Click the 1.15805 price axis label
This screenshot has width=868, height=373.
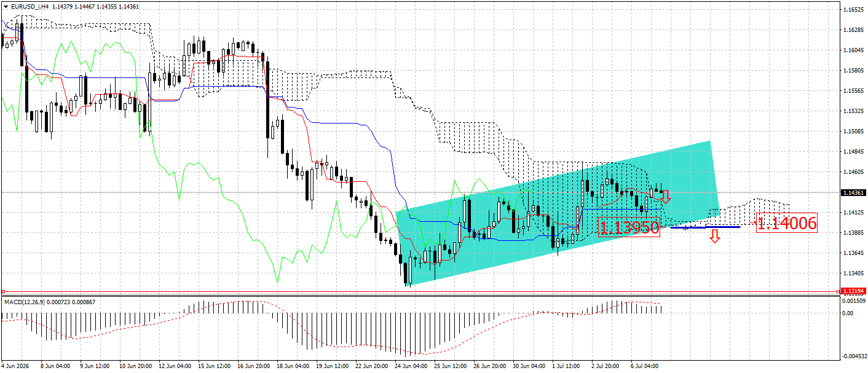852,71
